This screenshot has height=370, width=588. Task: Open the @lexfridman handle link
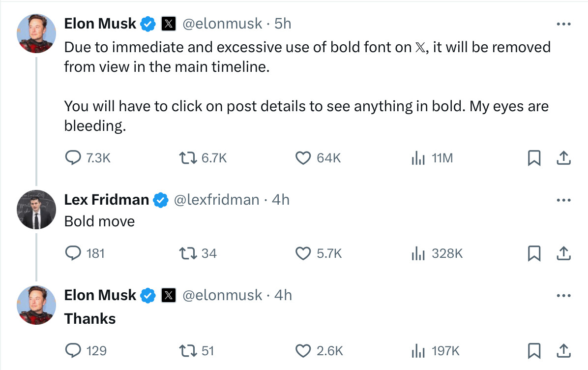(x=216, y=200)
